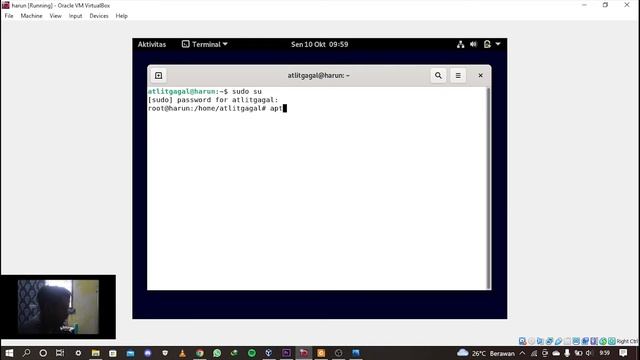Close the atlitgagal@harun terminal window
This screenshot has height=360, width=640.
click(480, 76)
